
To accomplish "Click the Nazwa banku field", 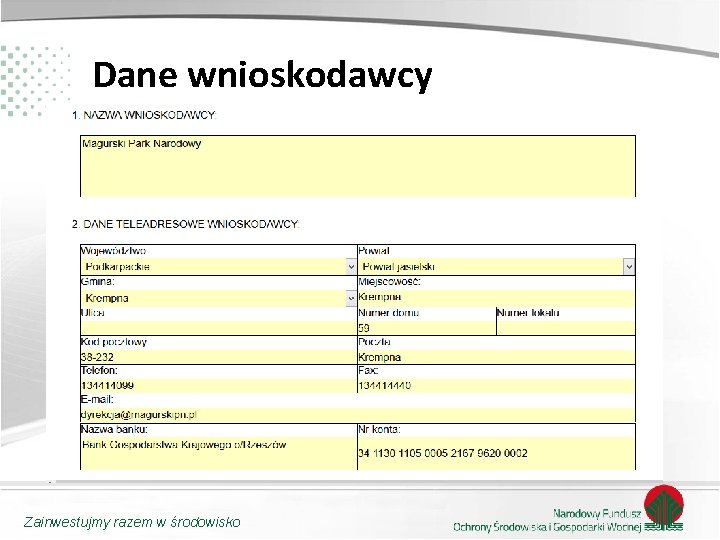I will [x=219, y=453].
